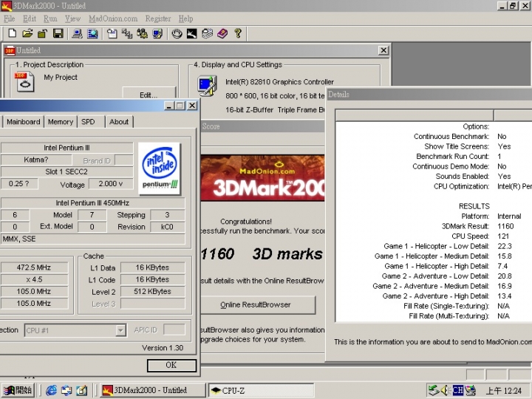Open the purple help book icon
This screenshot has width=532, height=399.
(222, 33)
